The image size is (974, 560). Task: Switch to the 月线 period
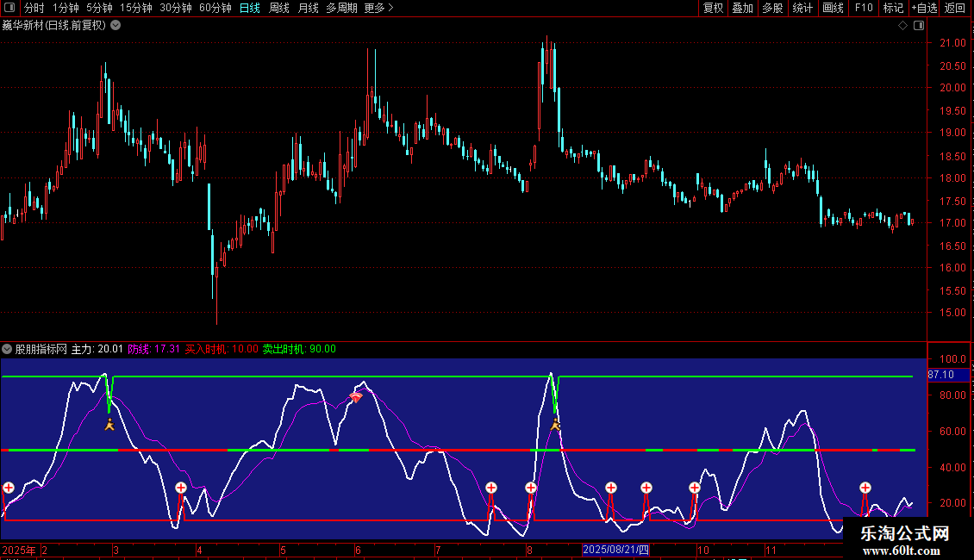coord(308,8)
